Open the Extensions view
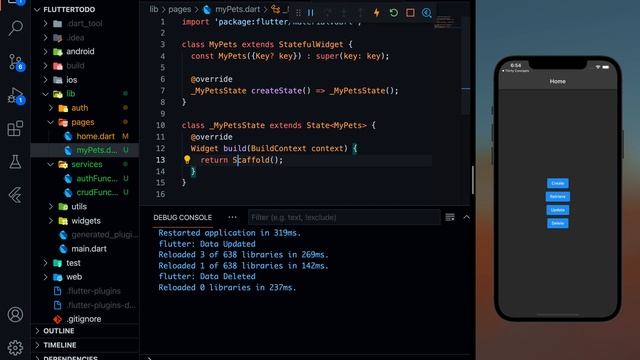 coord(16,129)
